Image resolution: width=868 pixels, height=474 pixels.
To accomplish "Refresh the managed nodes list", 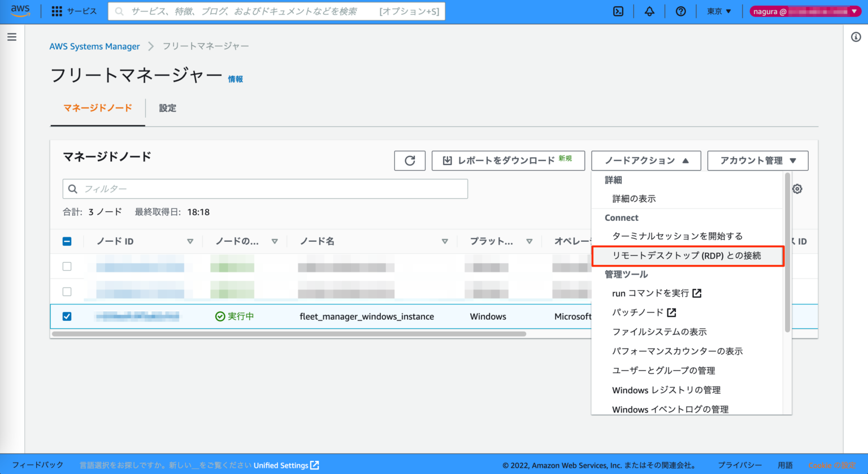I will point(410,160).
